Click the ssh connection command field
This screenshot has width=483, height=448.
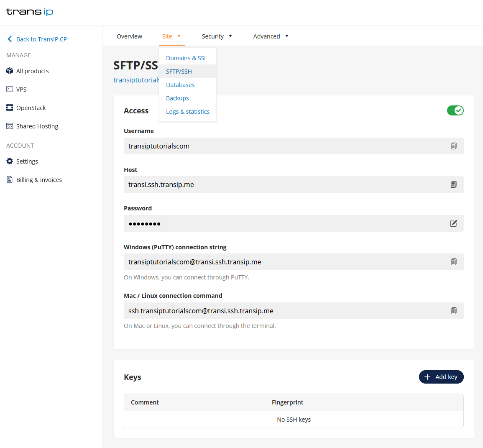point(294,311)
